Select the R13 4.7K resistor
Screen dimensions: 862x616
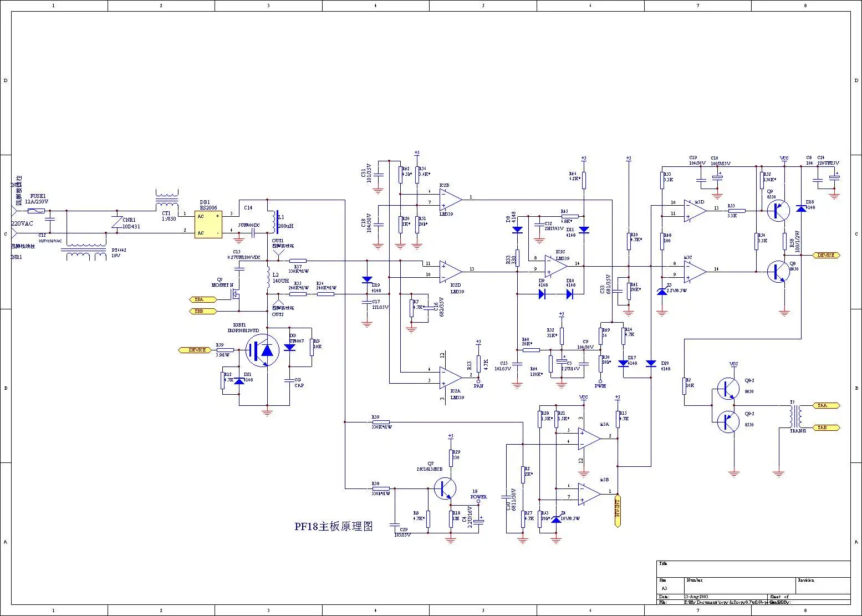478,364
